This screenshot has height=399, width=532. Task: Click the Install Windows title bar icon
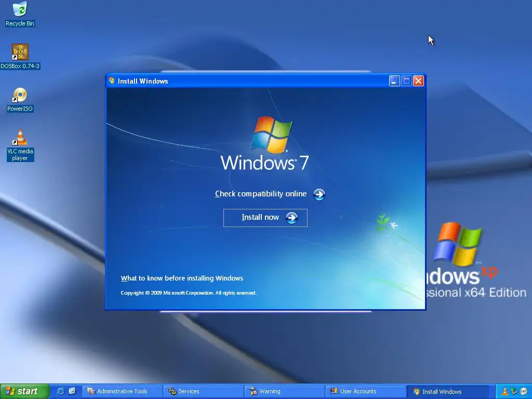tap(112, 81)
